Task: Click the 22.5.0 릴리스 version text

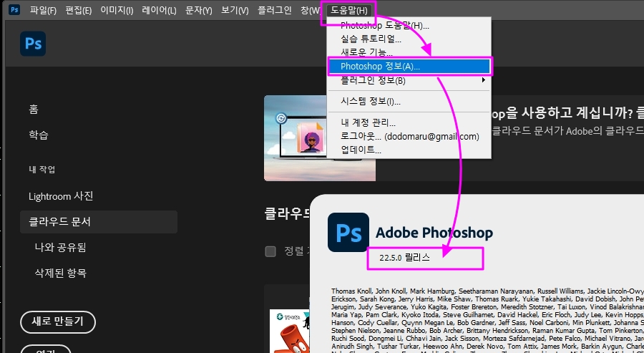Action: [x=404, y=258]
